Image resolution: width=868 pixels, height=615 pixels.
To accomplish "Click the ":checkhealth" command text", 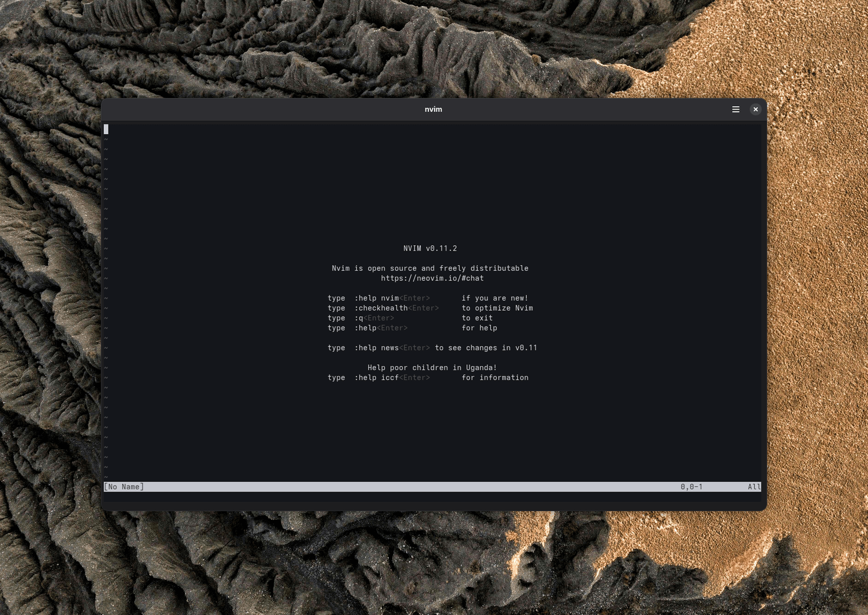I will pyautogui.click(x=381, y=308).
